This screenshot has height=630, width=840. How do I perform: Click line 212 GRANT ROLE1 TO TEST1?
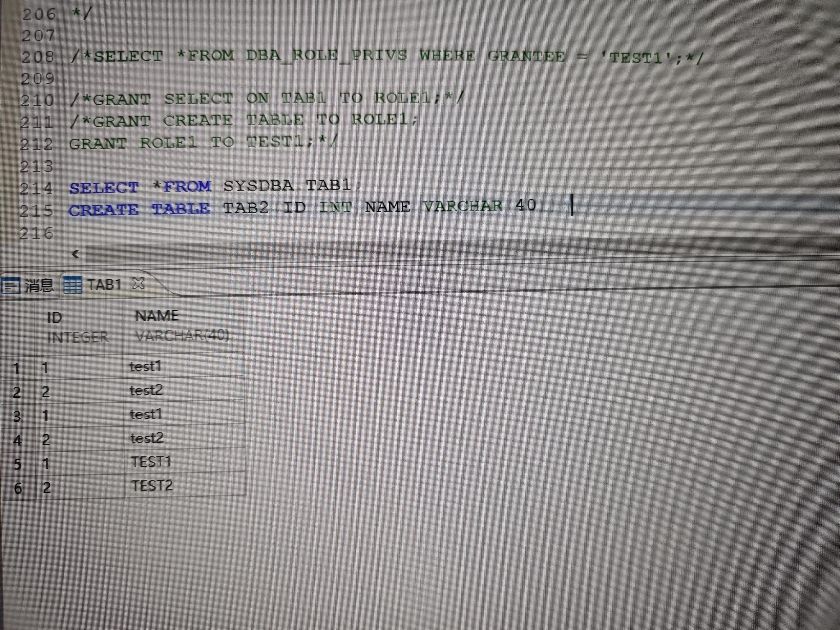point(203,143)
